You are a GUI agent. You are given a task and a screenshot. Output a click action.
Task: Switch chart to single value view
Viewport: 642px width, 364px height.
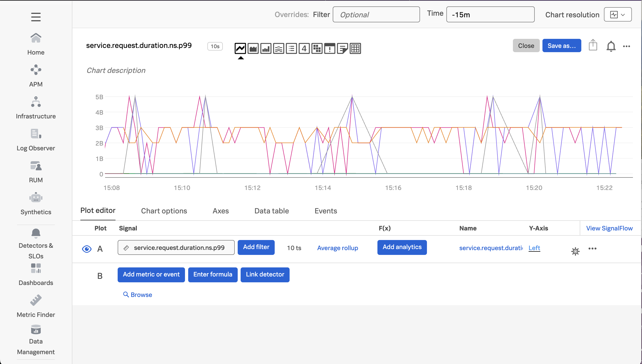304,48
